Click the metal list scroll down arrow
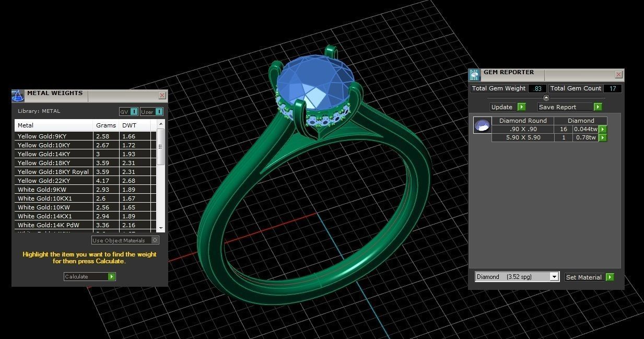 [161, 228]
